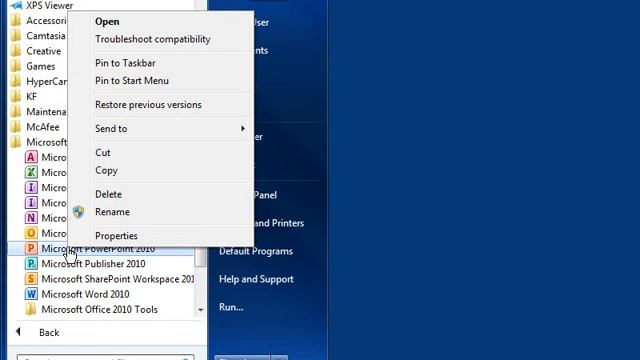Click the Back arrow icon

coord(18,332)
